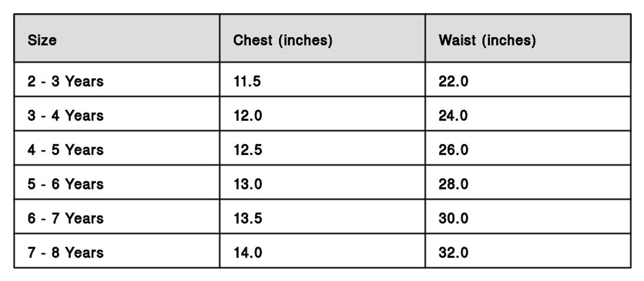The width and height of the screenshot is (644, 281).
Task: Click the waist value 32.0
Action: click(453, 252)
